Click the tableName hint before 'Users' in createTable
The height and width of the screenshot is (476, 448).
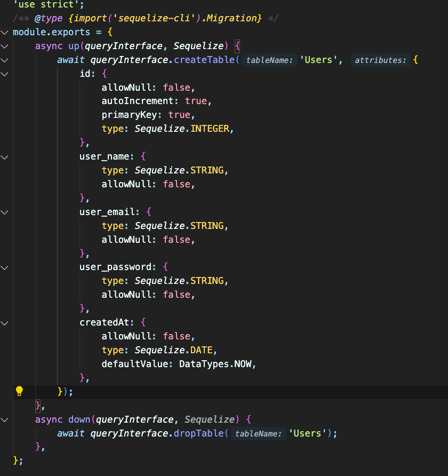269,60
